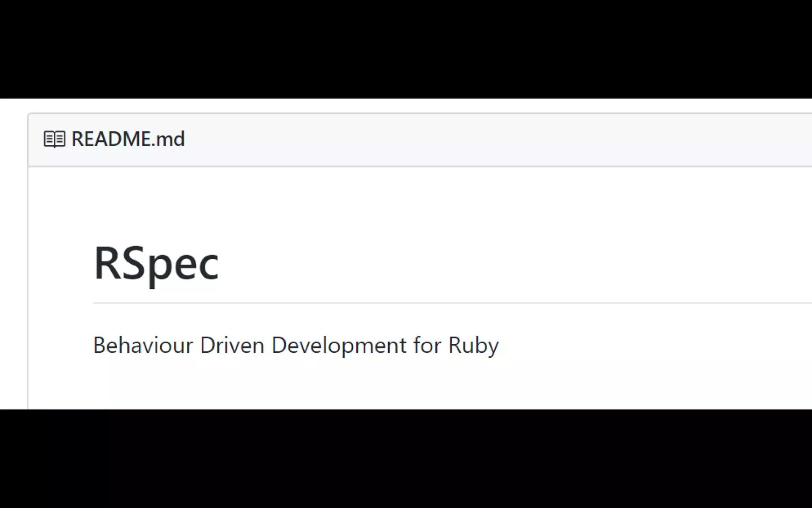Click the horizontal rule under the RSpec heading

423,303
